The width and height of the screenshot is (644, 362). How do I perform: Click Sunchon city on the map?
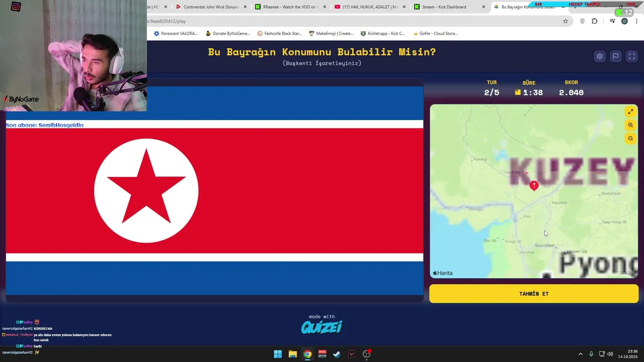[x=544, y=245]
